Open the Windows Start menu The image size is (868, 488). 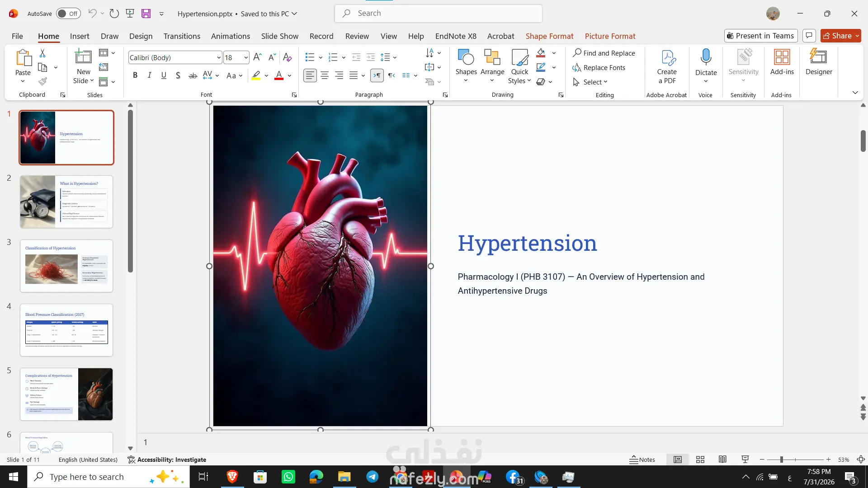click(x=14, y=477)
